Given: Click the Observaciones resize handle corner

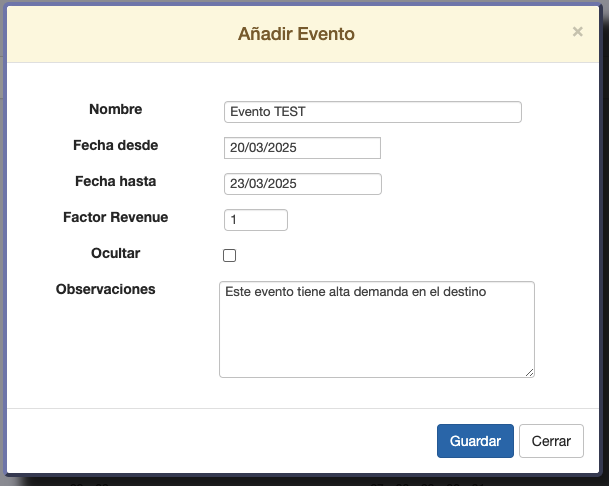Looking at the screenshot, I should point(529,372).
